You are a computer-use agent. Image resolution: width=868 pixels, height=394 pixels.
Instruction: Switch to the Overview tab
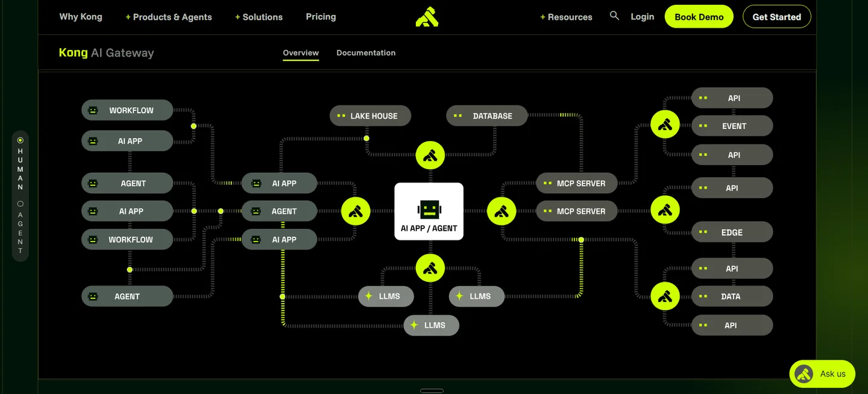click(301, 53)
